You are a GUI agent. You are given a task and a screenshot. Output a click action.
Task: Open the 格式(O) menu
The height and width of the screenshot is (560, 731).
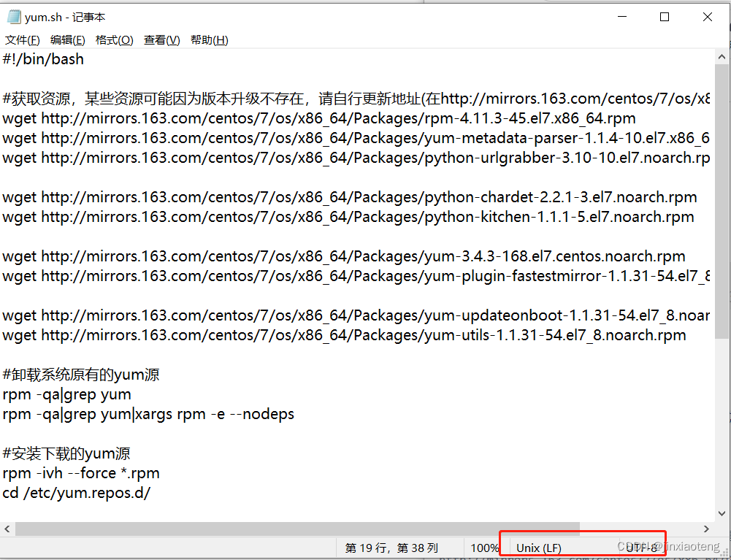pos(114,40)
